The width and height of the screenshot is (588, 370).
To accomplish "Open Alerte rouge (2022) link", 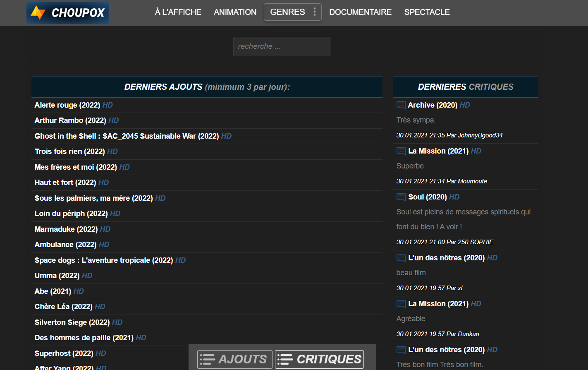I will point(67,105).
